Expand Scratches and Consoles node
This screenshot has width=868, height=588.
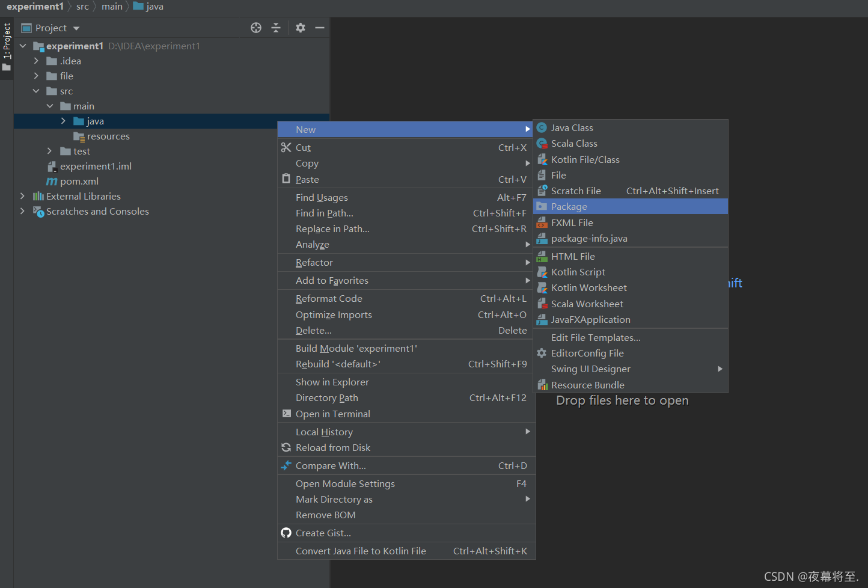[x=23, y=211]
